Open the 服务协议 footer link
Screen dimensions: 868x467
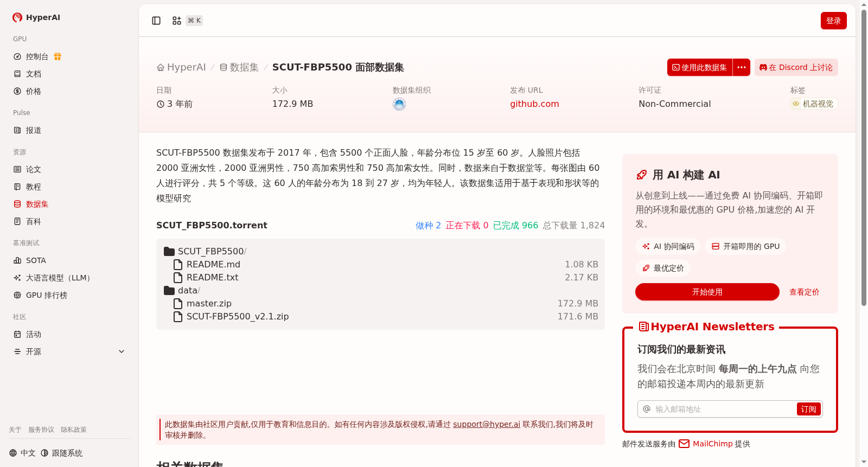click(x=41, y=430)
